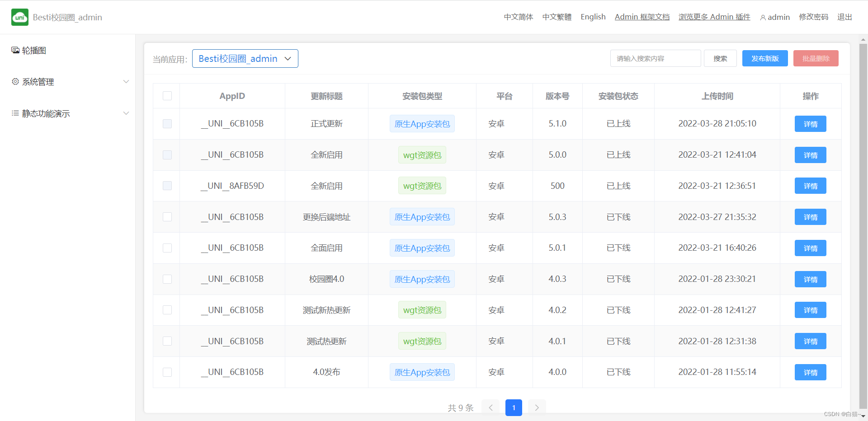
Task: Click 修改密码 to change password
Action: pyautogui.click(x=813, y=17)
